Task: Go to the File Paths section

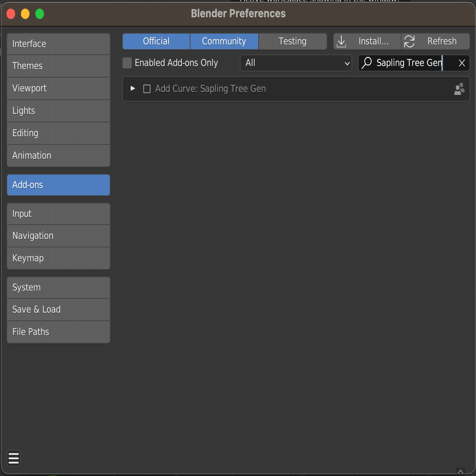Action: [x=59, y=332]
